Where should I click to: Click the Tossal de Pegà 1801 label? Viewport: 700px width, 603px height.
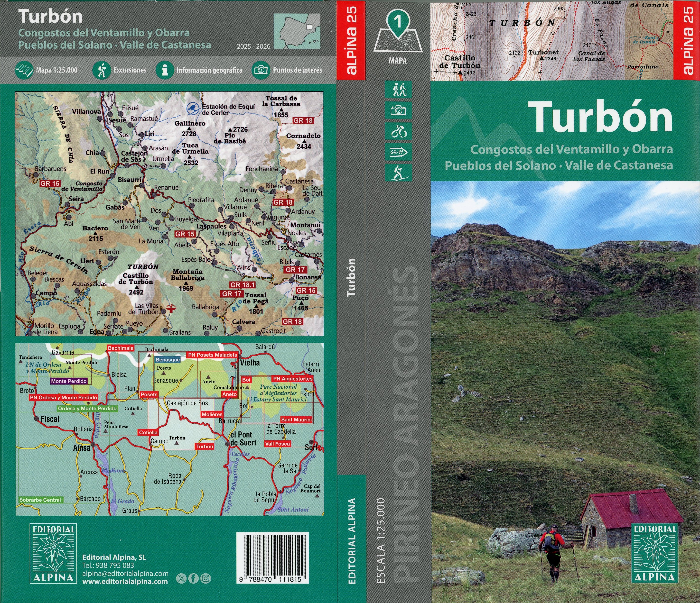coord(256,303)
